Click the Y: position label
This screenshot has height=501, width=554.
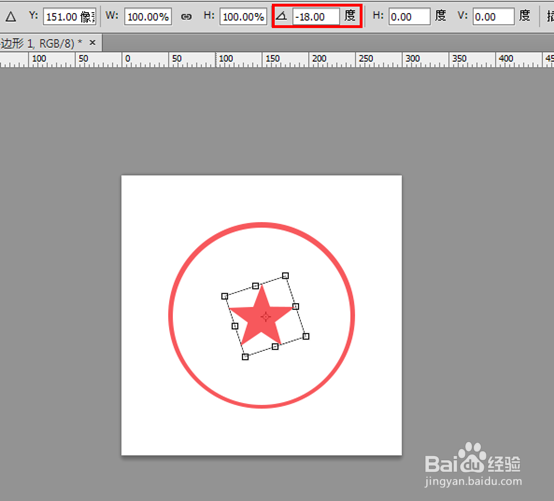point(33,16)
